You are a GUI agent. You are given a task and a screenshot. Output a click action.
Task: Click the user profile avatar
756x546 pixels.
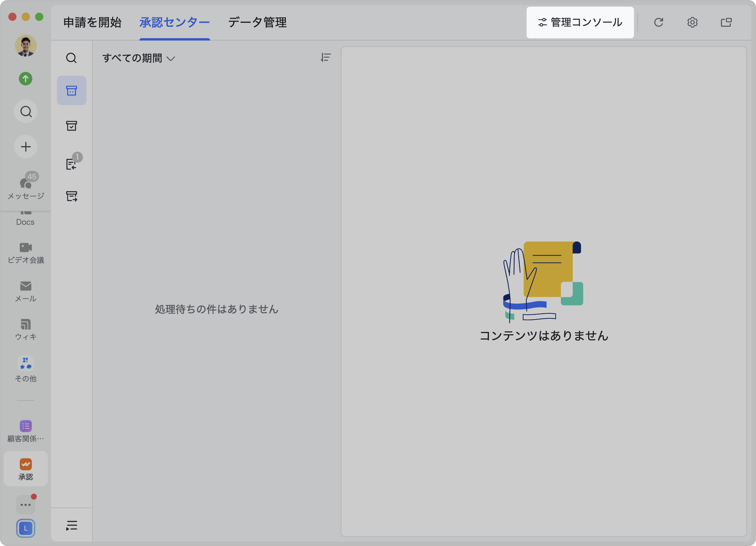(26, 46)
